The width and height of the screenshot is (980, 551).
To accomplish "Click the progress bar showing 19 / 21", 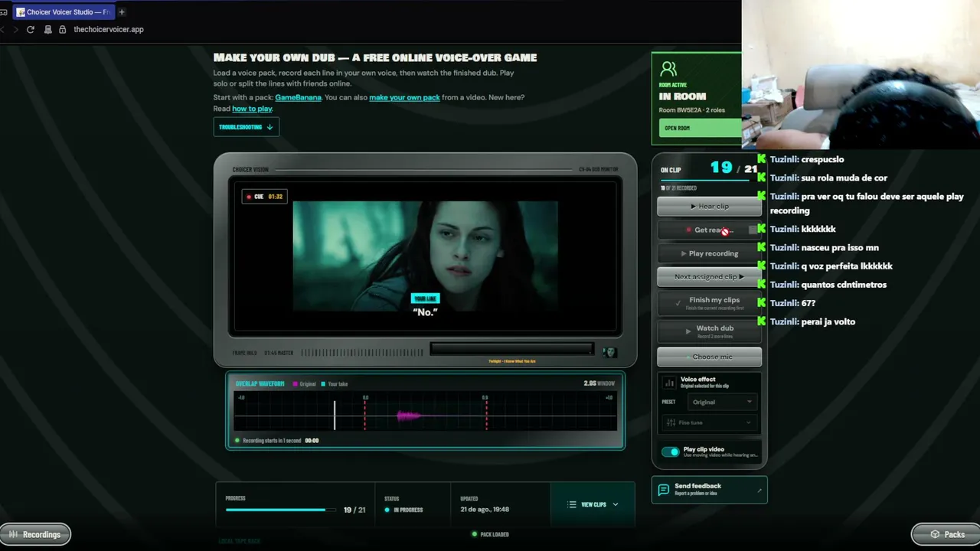I will (279, 510).
